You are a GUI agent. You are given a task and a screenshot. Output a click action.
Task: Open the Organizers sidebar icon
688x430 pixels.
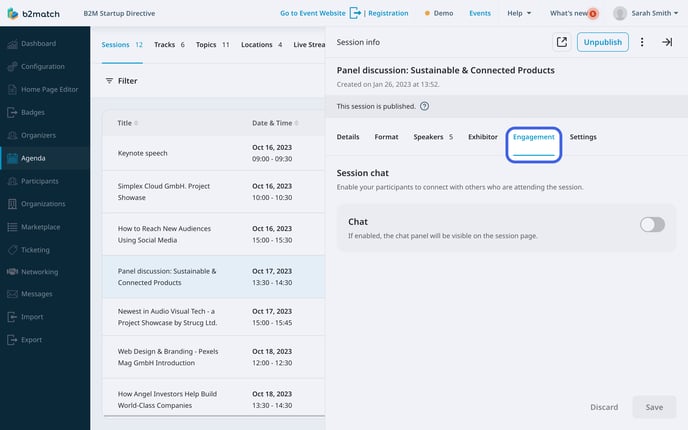tap(12, 135)
